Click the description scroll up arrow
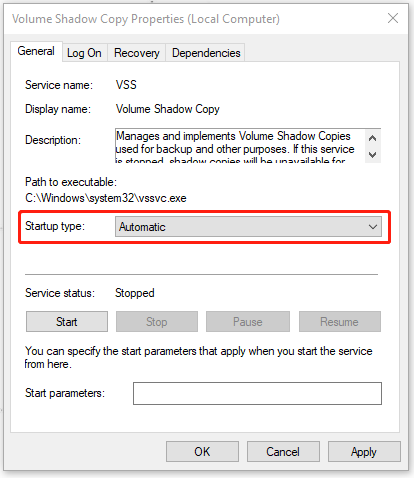 (373, 138)
